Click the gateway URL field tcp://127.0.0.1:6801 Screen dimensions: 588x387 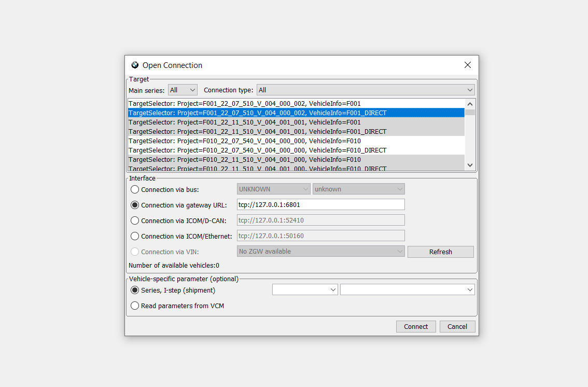point(320,205)
